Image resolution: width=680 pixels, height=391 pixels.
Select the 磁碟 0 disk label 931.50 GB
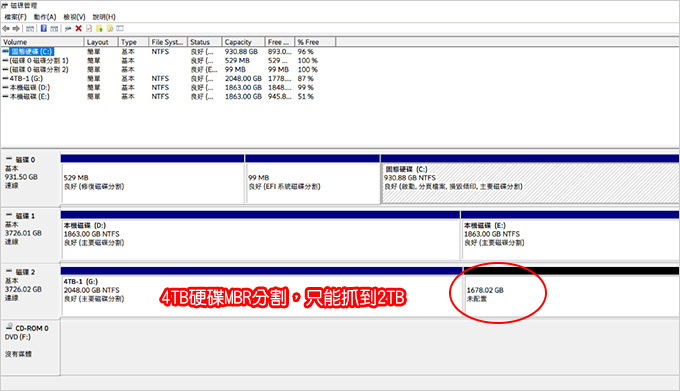tap(30, 178)
